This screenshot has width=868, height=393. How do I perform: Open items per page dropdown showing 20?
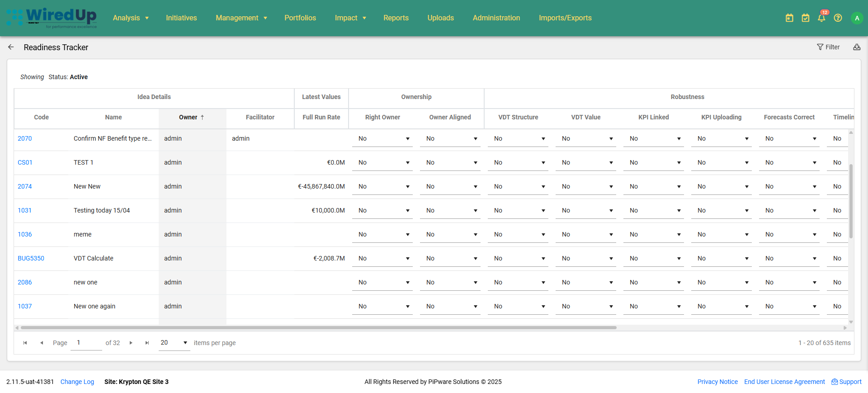(174, 343)
